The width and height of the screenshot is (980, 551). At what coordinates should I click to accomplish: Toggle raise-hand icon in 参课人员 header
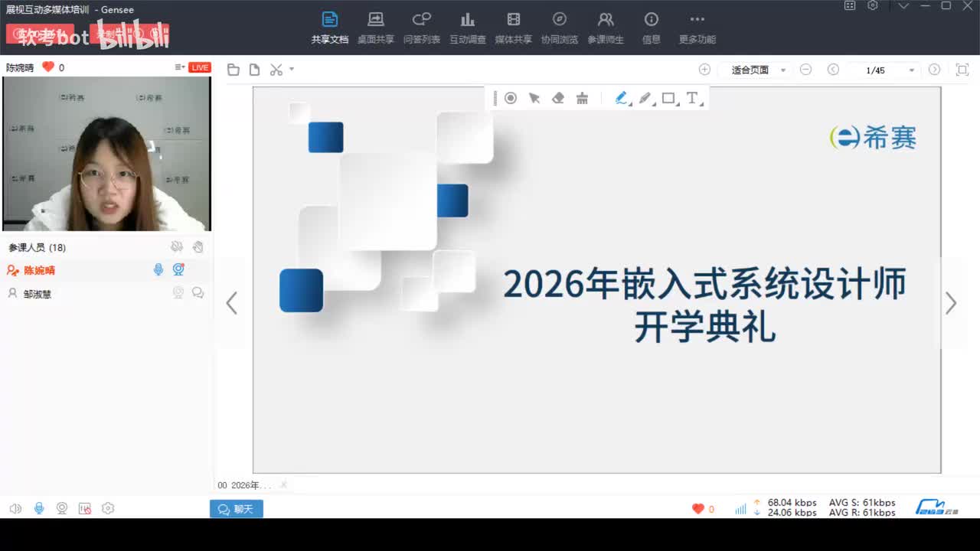[198, 246]
